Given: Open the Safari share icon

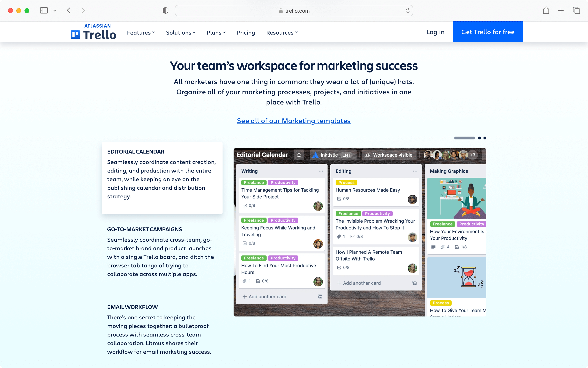Looking at the screenshot, I should click(x=546, y=10).
